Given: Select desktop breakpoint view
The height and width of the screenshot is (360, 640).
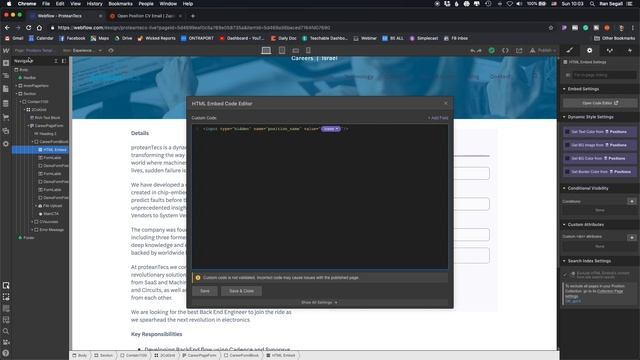Looking at the screenshot, I should coord(266,50).
